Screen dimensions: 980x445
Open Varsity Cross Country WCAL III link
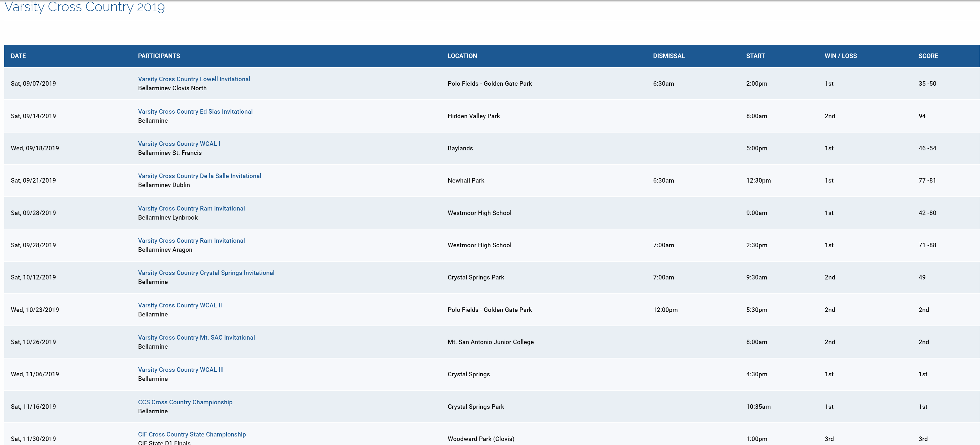[181, 370]
